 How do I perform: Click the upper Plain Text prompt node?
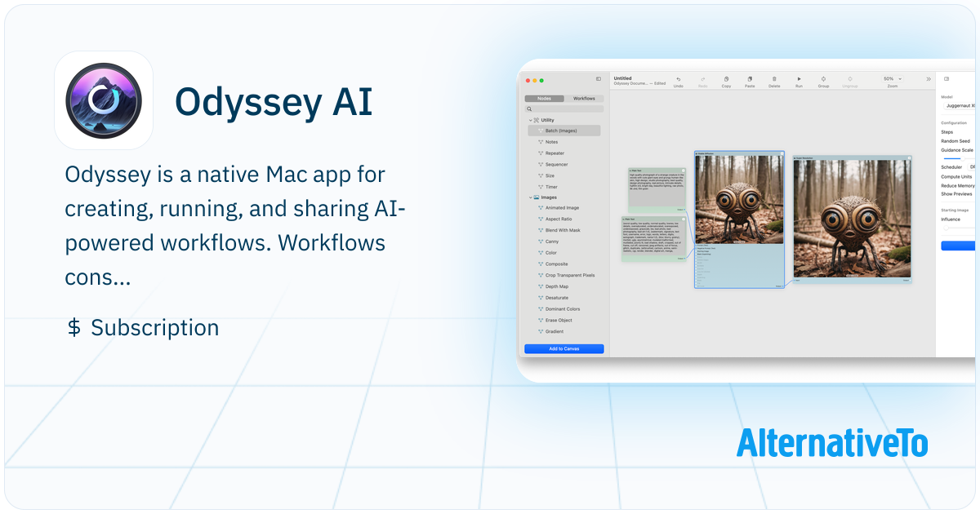click(x=657, y=190)
